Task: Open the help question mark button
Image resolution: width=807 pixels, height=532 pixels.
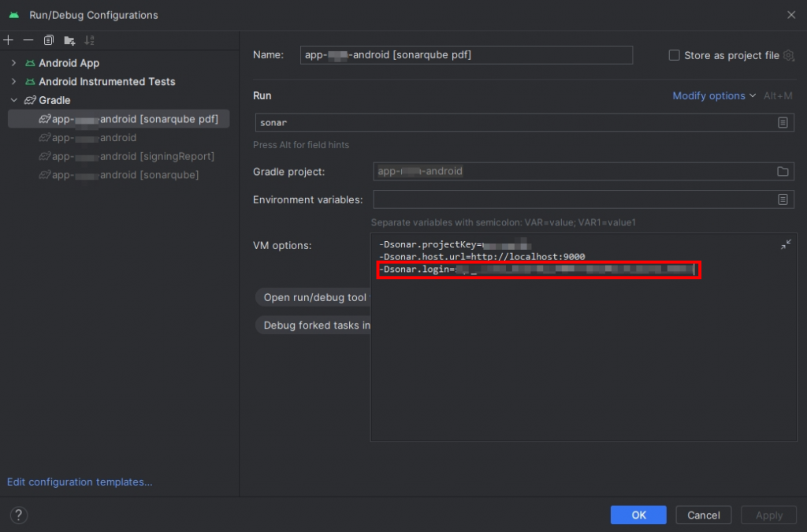Action: pyautogui.click(x=19, y=515)
